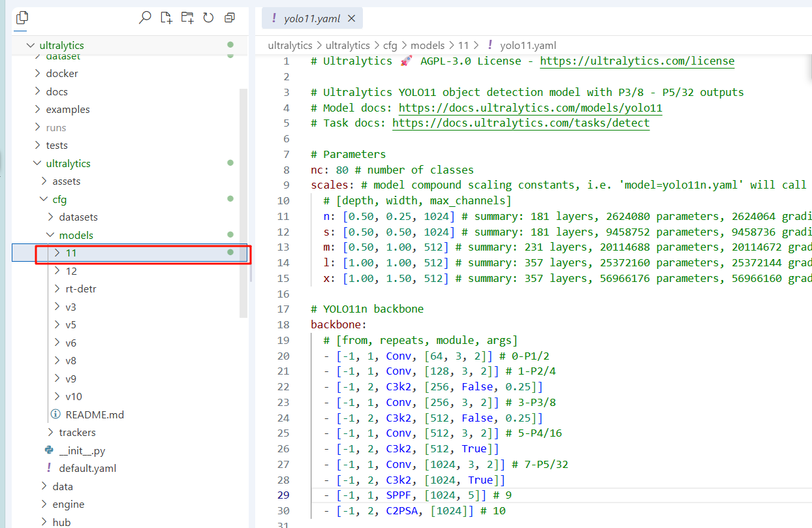Screen dimensions: 812x528
Task: Open default.yaml in the file tree
Action: pyautogui.click(x=87, y=468)
